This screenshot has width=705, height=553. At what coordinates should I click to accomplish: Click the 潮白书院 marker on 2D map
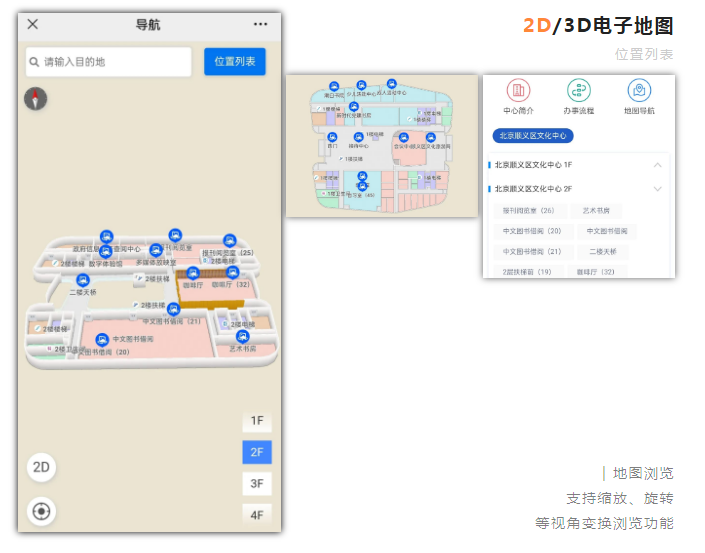[334, 86]
